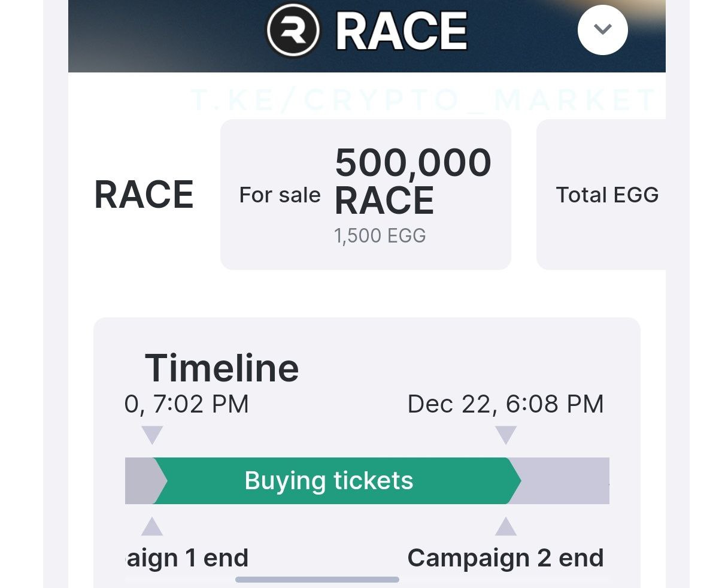
Task: Select the Campaign 2 end label
Action: click(505, 557)
